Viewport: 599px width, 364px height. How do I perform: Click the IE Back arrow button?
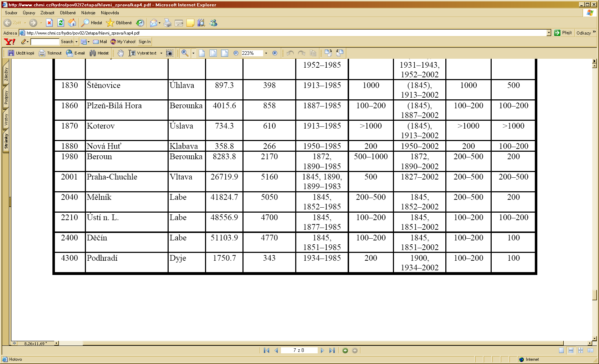7,23
